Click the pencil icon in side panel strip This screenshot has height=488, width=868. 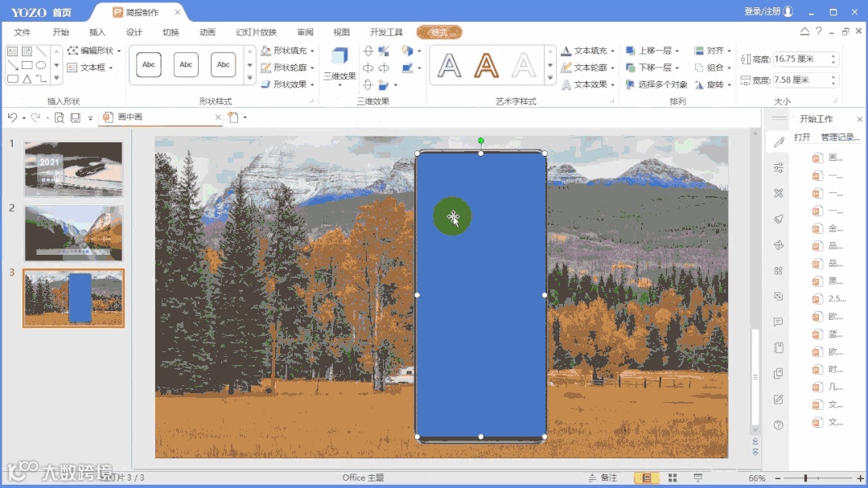(x=779, y=142)
